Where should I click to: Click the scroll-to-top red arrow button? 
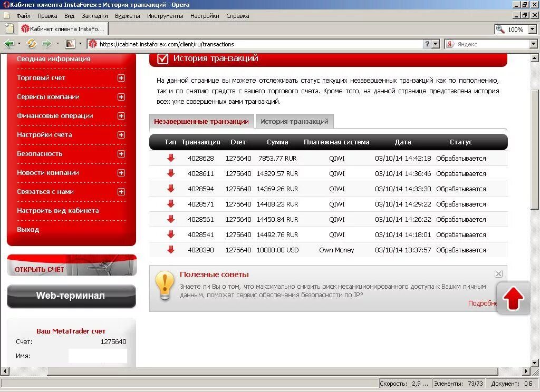click(513, 298)
